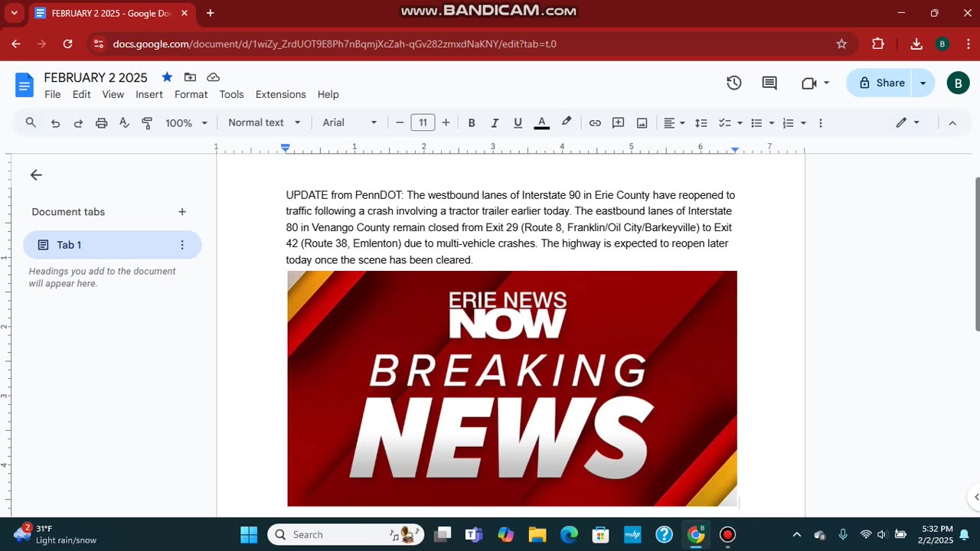Click the Docs home icon
The height and width of the screenshot is (551, 980).
(24, 85)
